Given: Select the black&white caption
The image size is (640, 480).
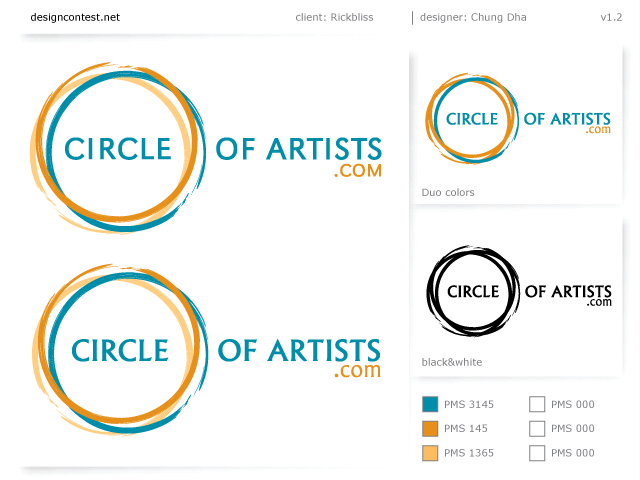Looking at the screenshot, I should pos(452,362).
